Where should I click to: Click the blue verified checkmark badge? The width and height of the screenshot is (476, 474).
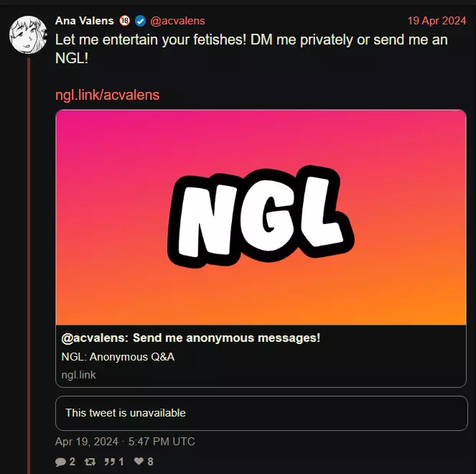click(140, 21)
